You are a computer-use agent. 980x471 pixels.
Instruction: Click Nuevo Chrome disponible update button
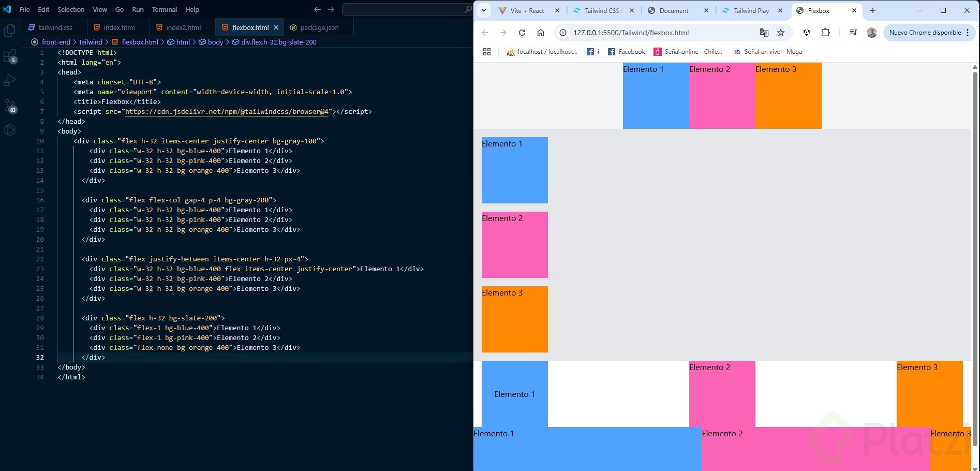(925, 33)
